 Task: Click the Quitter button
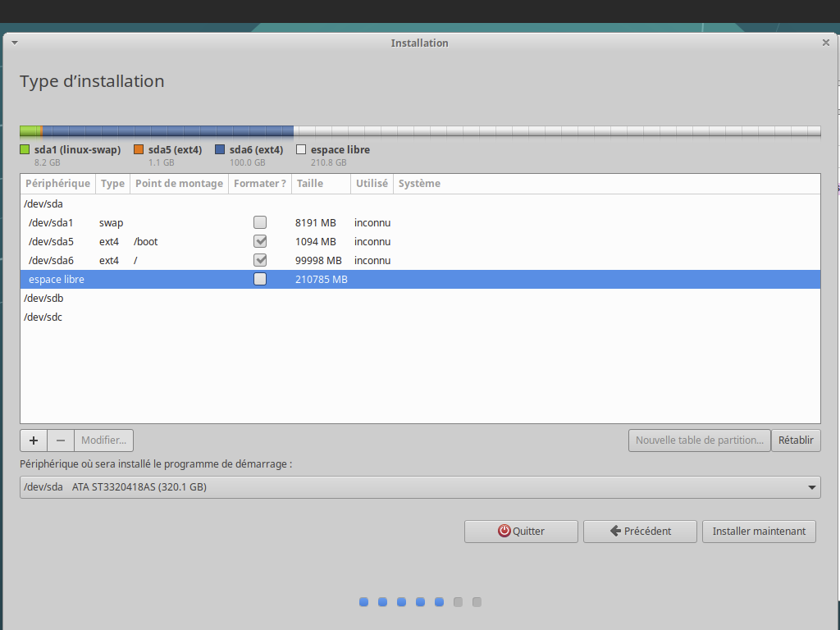(x=521, y=532)
